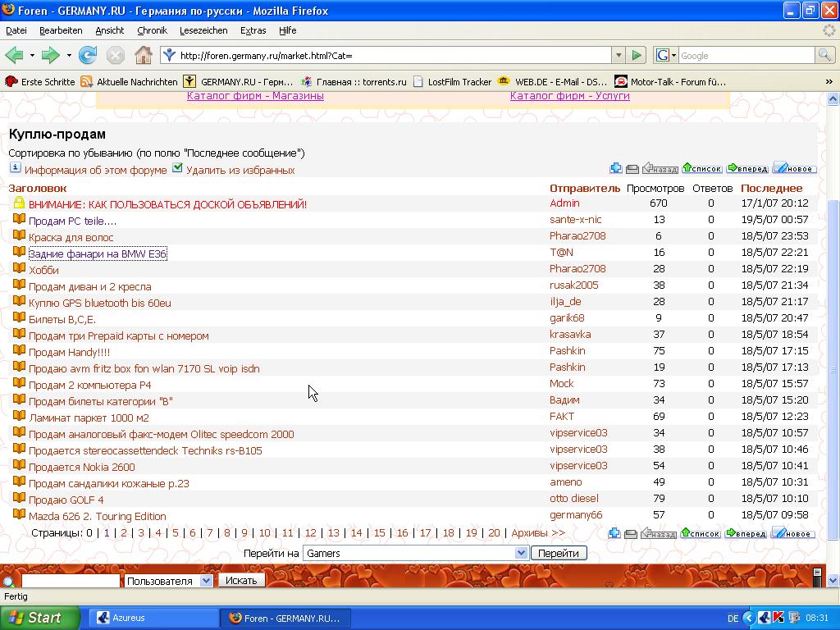Open the 'Перейти на' Gamers forum dropdown
Viewport: 840px width, 630px height.
click(521, 553)
